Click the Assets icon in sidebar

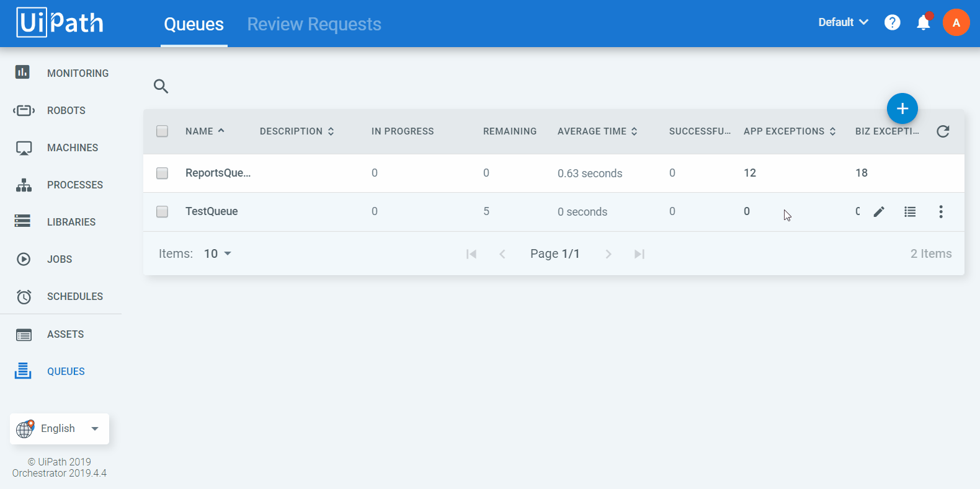tap(24, 335)
